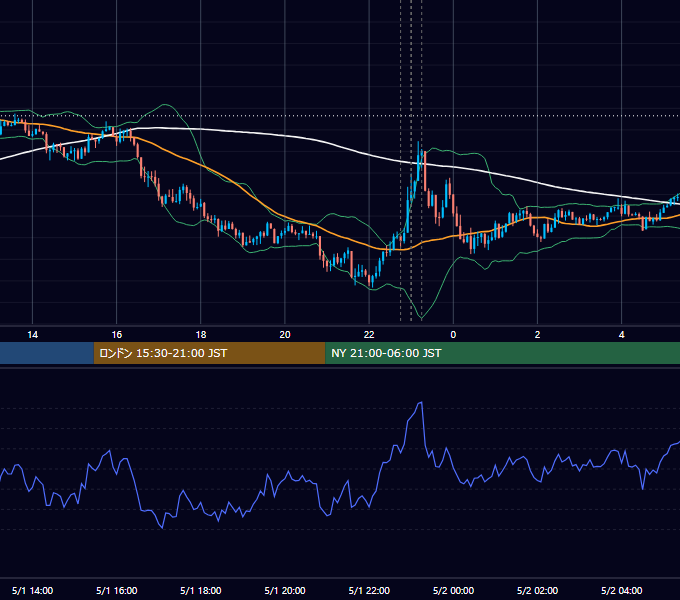The image size is (680, 600).
Task: Click the 5/1 22:00 date label
Action: click(369, 590)
